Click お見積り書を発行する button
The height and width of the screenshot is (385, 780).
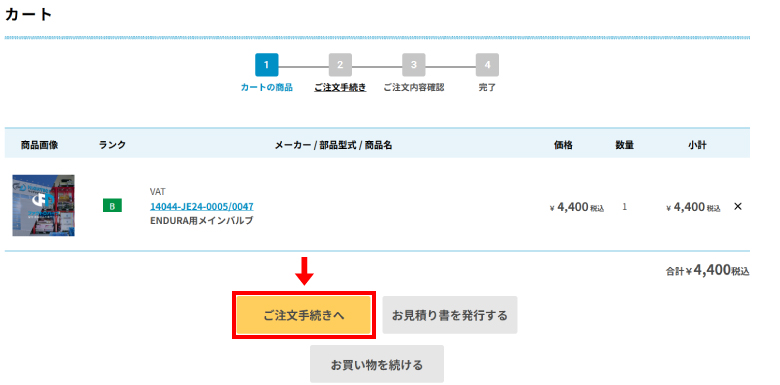click(450, 315)
